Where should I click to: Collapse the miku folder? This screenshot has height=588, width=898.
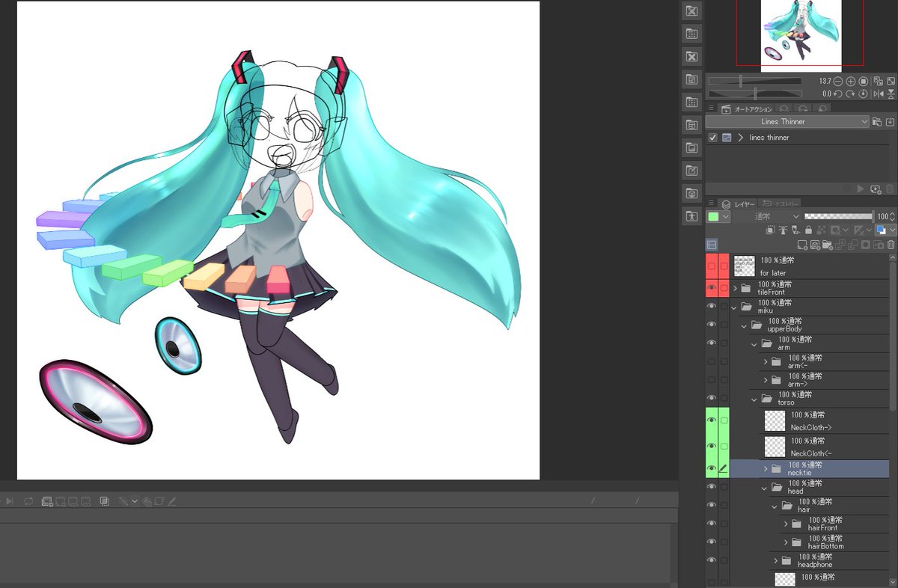(x=735, y=307)
